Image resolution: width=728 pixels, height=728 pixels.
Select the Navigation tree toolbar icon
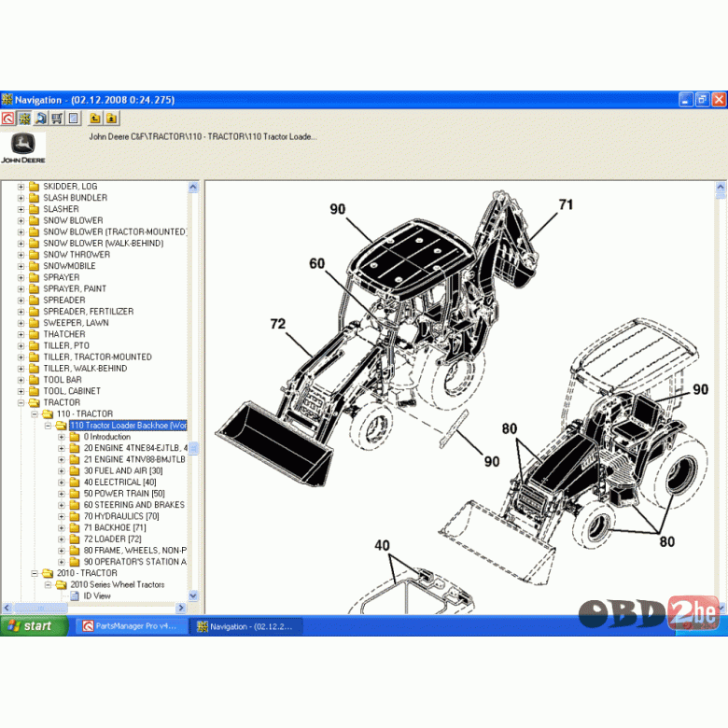tap(24, 119)
